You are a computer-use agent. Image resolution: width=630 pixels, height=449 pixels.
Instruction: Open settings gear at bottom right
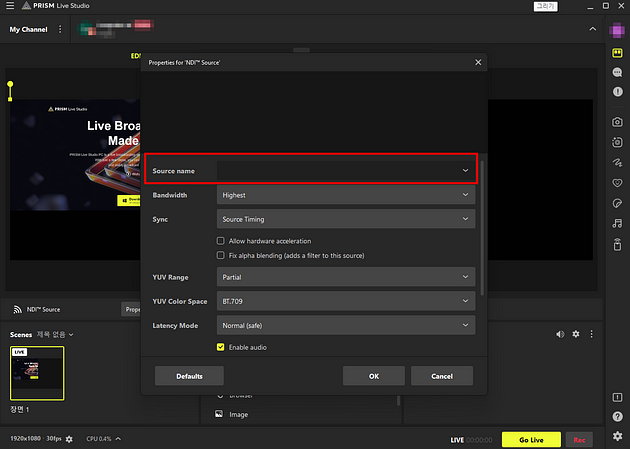point(618,438)
